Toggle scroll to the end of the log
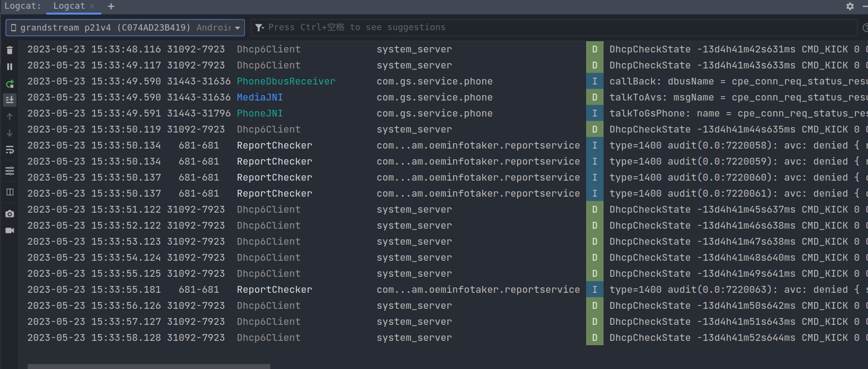The height and width of the screenshot is (369, 868). point(10,100)
